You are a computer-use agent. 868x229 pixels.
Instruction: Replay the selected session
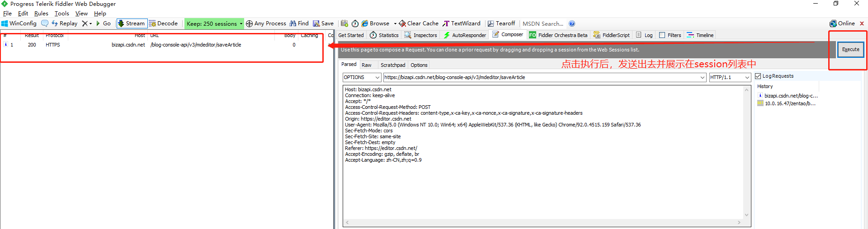click(x=64, y=23)
